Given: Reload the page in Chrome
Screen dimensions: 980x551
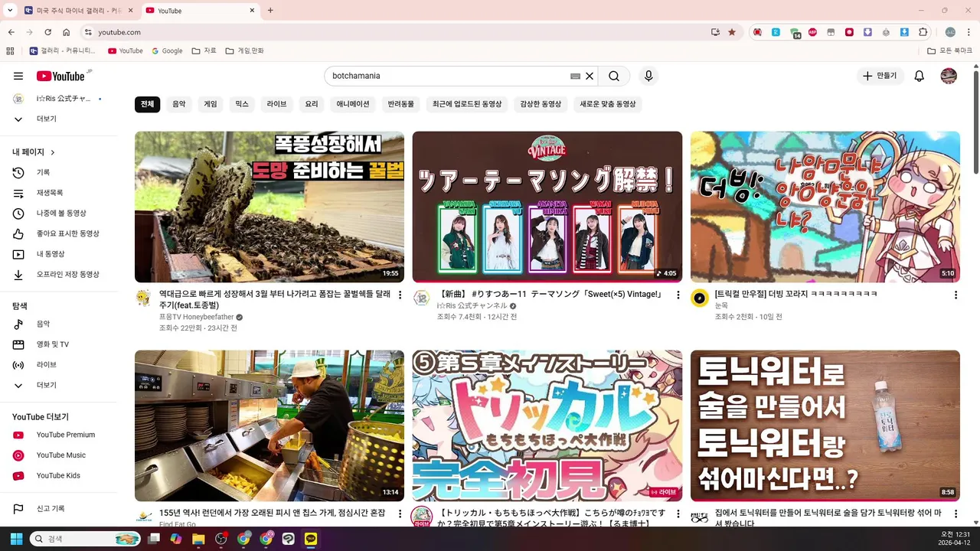Looking at the screenshot, I should click(x=47, y=32).
